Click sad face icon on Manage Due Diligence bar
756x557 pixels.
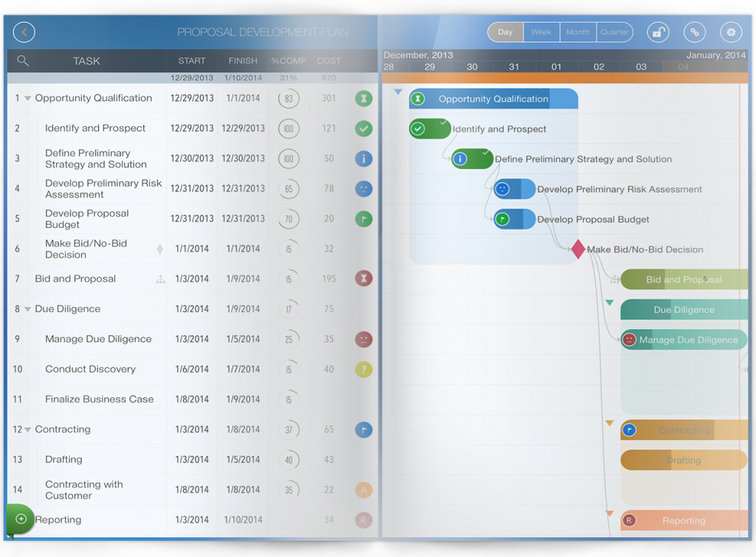tap(629, 339)
